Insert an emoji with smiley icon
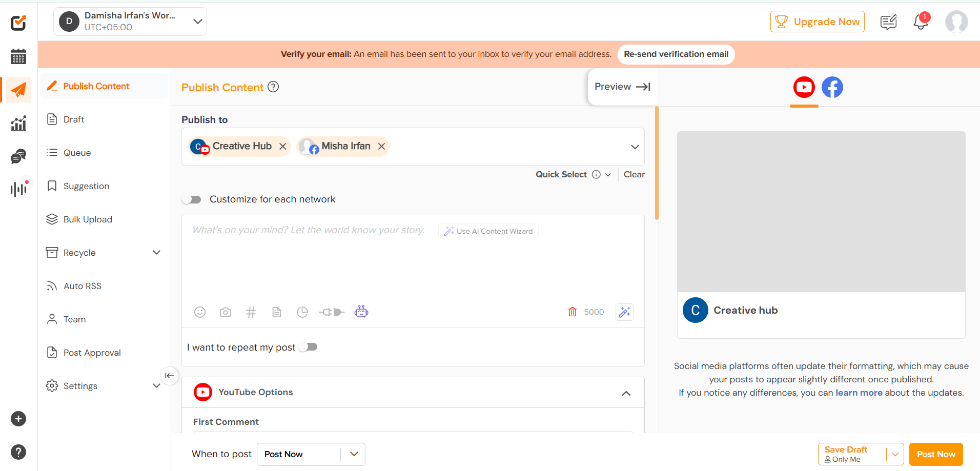This screenshot has height=471, width=980. click(200, 312)
